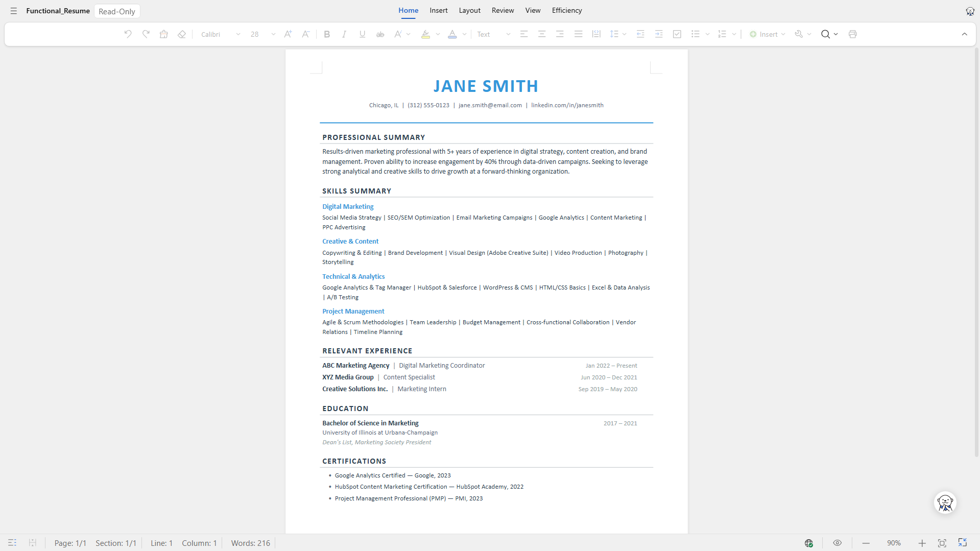The width and height of the screenshot is (980, 551).
Task: Open the font color dropdown arrow
Action: point(464,34)
